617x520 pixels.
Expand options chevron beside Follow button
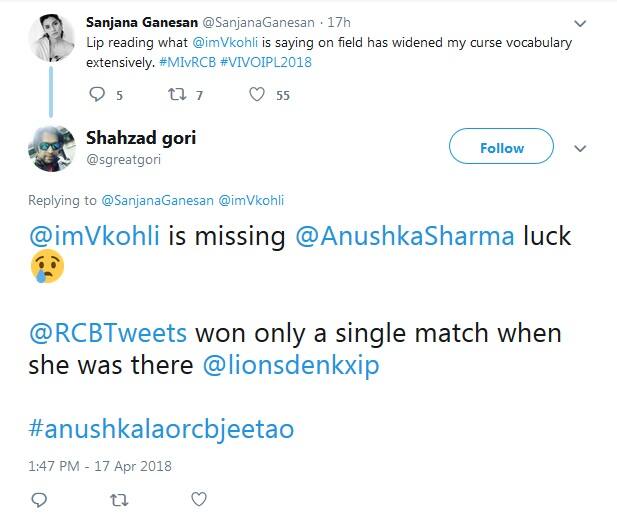(x=581, y=148)
